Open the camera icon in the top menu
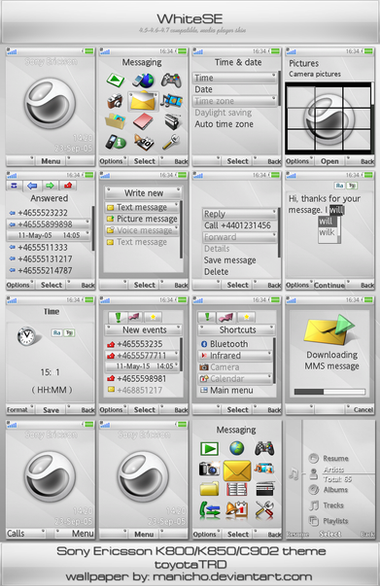 coord(115,101)
